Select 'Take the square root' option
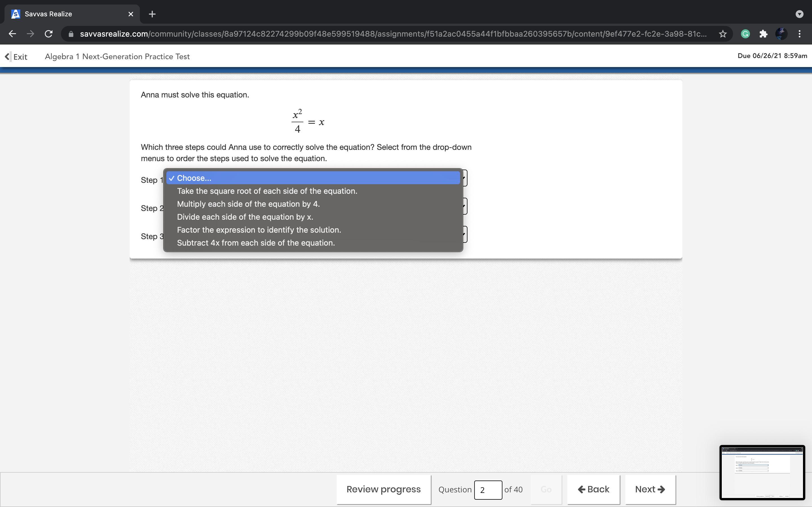The width and height of the screenshot is (812, 507). point(267,191)
